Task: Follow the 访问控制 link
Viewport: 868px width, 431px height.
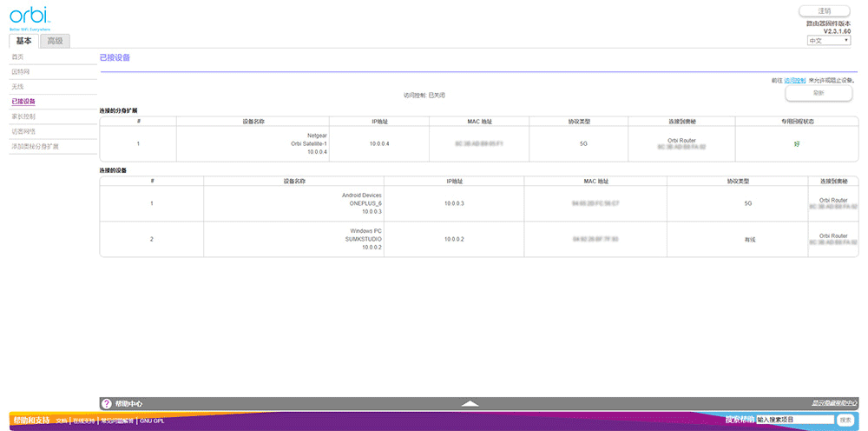Action: [x=794, y=80]
